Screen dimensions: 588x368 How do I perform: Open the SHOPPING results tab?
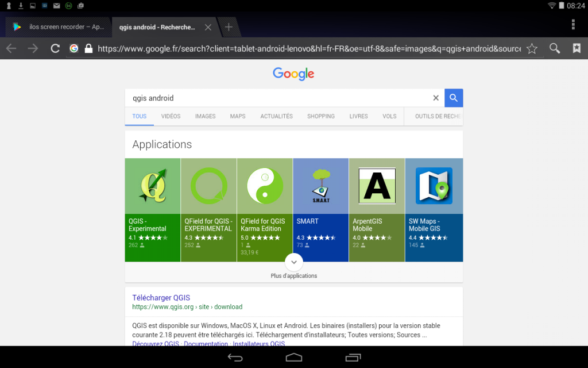[321, 116]
